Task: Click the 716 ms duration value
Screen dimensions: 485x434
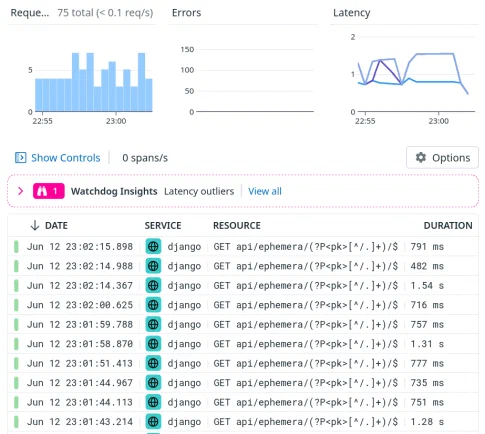Action: coord(427,305)
